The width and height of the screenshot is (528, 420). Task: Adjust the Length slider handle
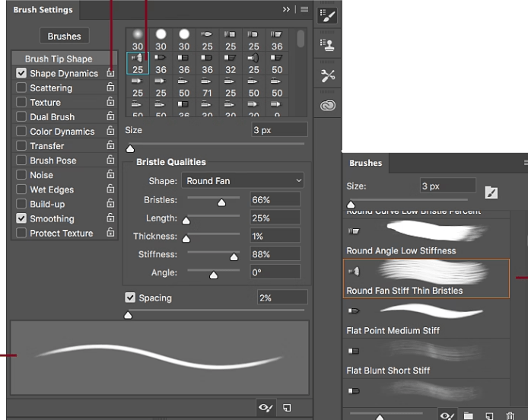[x=186, y=221]
